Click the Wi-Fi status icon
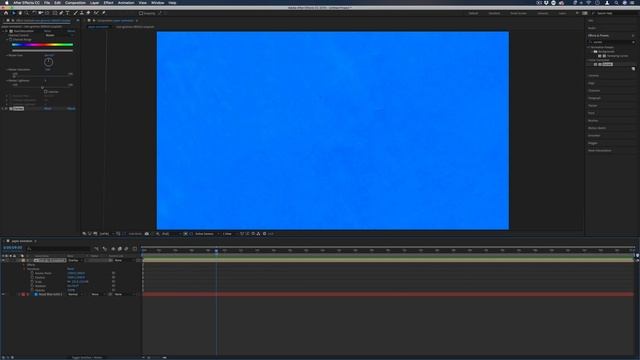Image resolution: width=640 pixels, height=360 pixels. pyautogui.click(x=589, y=2)
